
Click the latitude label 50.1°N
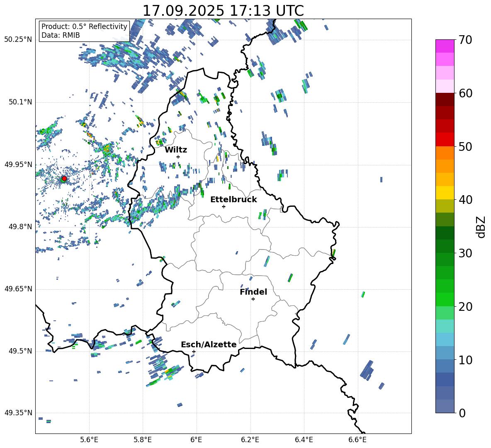[20, 102]
